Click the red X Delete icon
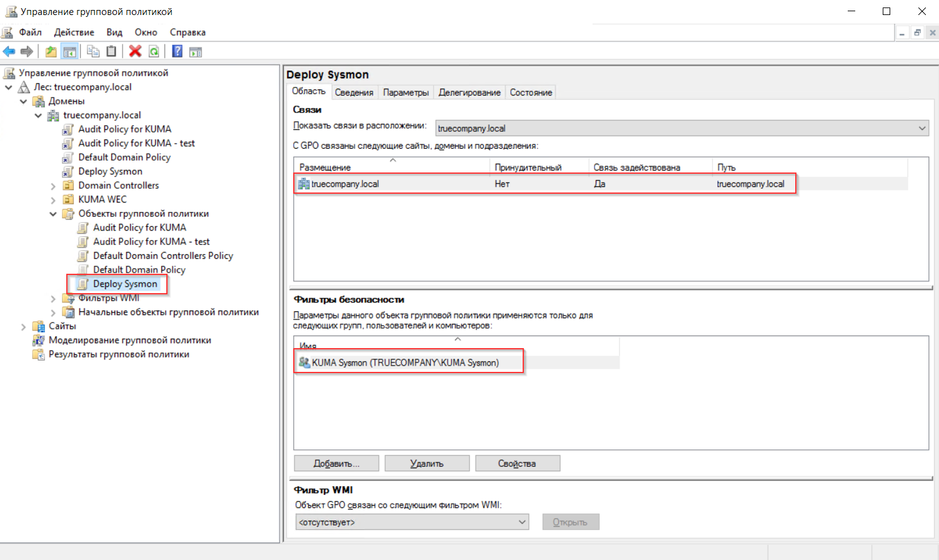Screen dimensions: 939x560 click(x=135, y=52)
